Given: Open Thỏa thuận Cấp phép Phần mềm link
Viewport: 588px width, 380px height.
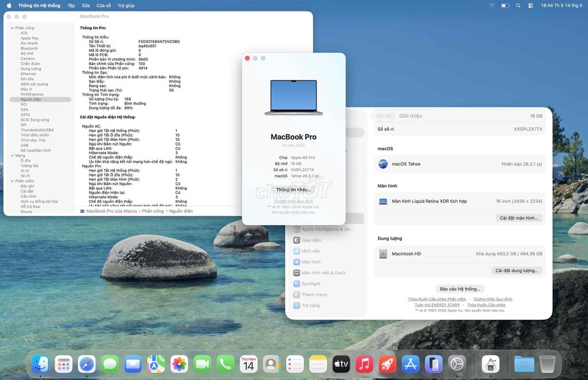Looking at the screenshot, I should pyautogui.click(x=437, y=300).
